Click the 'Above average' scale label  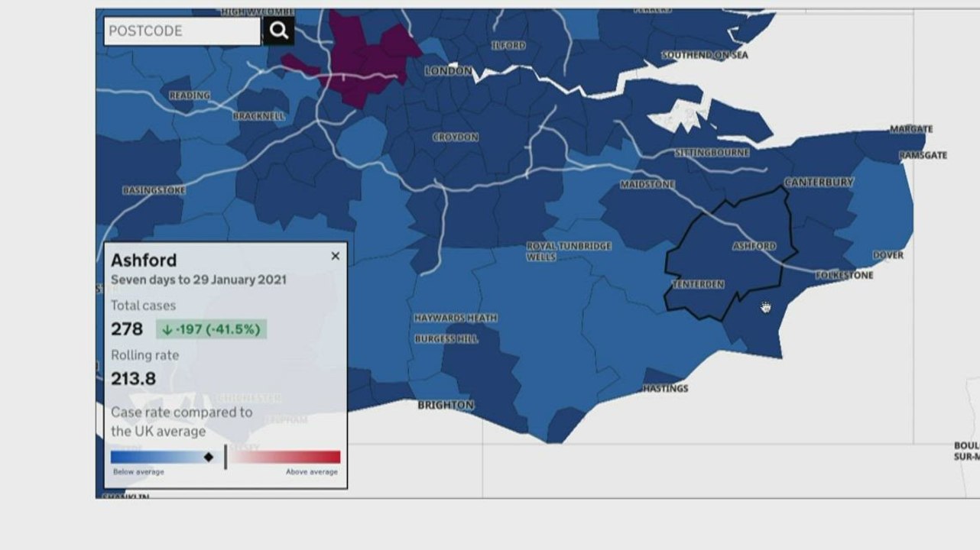(x=312, y=472)
